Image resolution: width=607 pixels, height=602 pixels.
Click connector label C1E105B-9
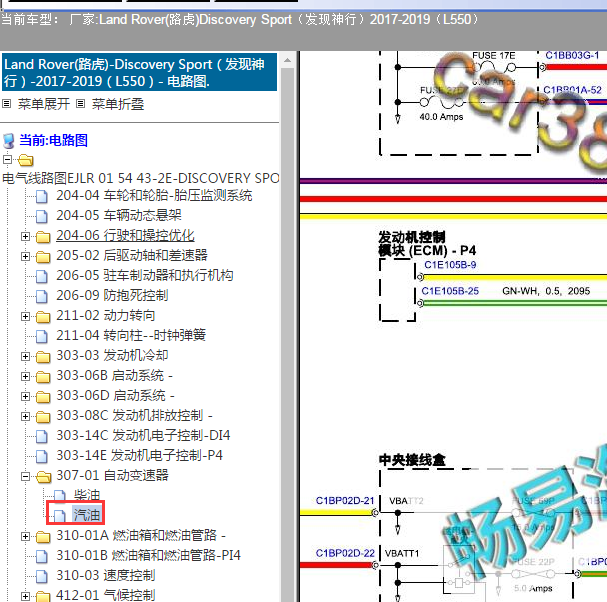point(450,265)
